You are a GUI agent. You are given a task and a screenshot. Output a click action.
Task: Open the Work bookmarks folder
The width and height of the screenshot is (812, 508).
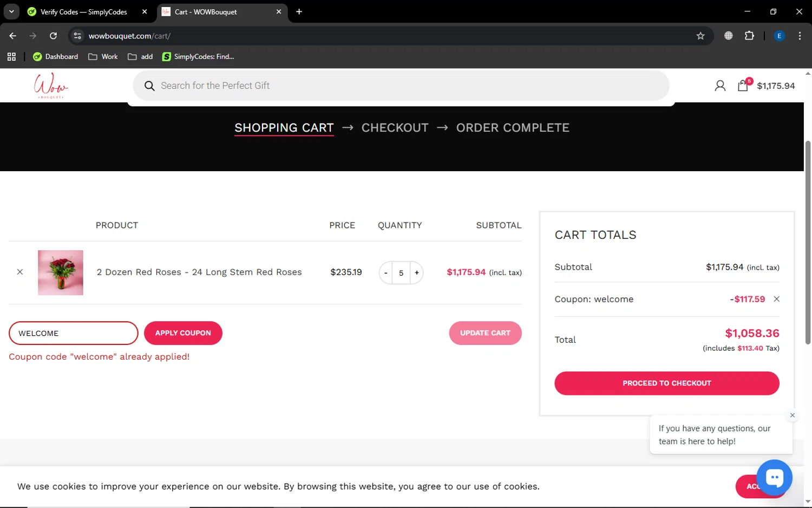(x=103, y=56)
